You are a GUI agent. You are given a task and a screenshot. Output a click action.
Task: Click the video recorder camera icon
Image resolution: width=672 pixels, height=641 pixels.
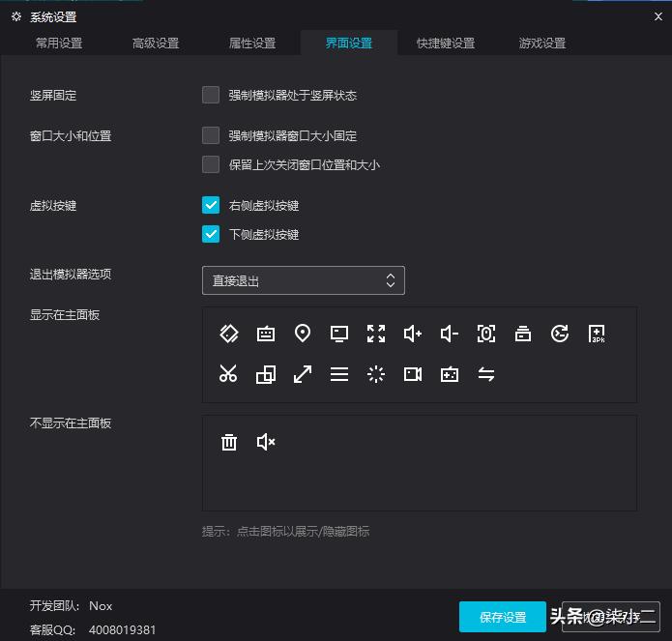coord(413,374)
